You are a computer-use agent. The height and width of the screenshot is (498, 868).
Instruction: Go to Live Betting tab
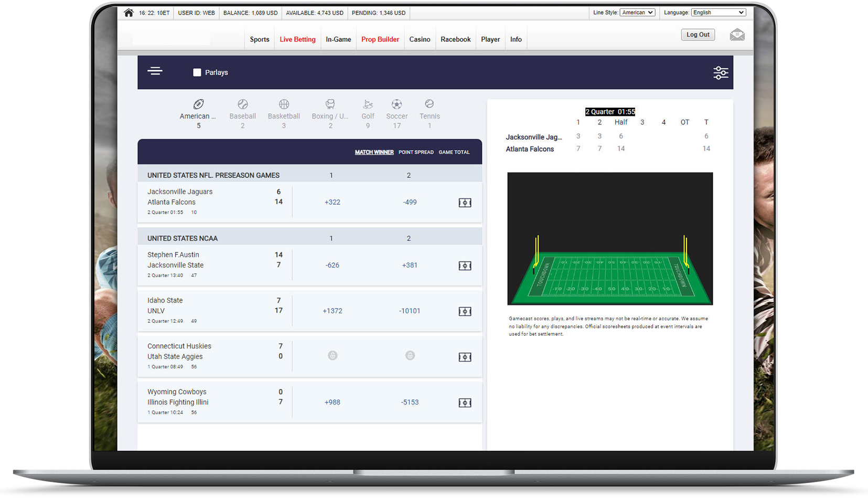pos(297,39)
